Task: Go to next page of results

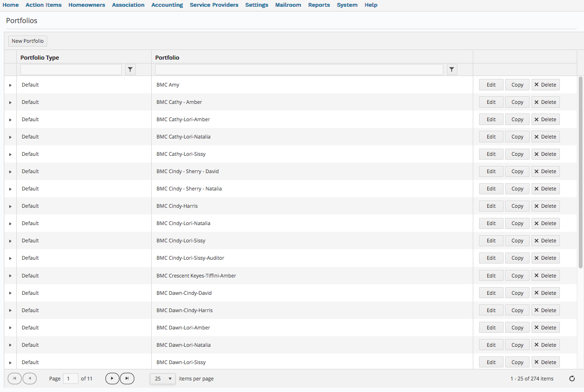Action: pos(112,379)
